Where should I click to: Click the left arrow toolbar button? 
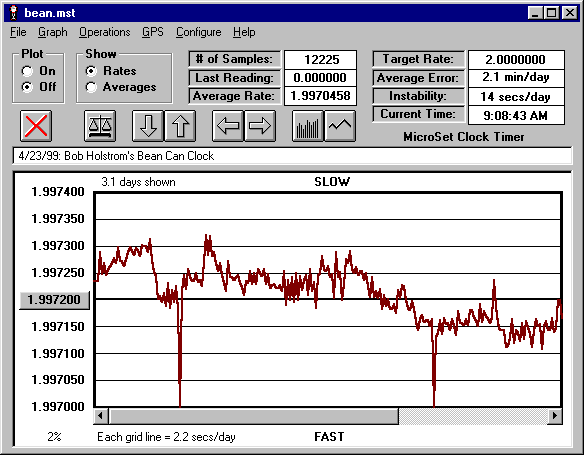(x=228, y=126)
